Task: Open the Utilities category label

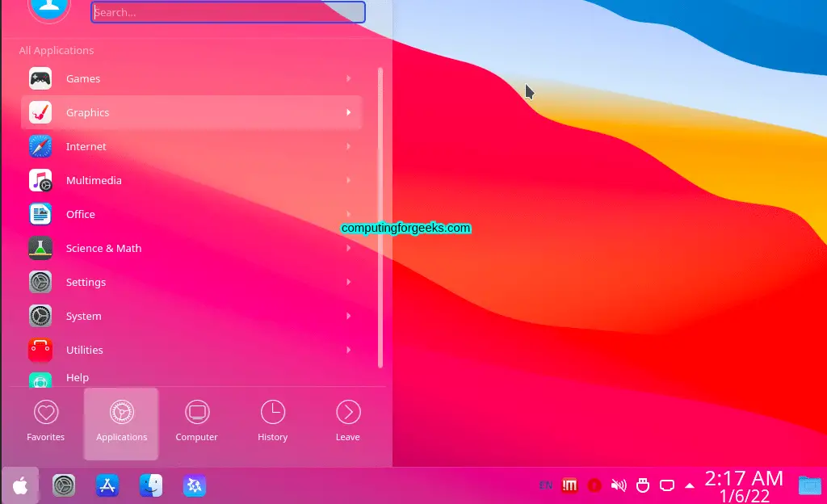Action: coord(84,350)
